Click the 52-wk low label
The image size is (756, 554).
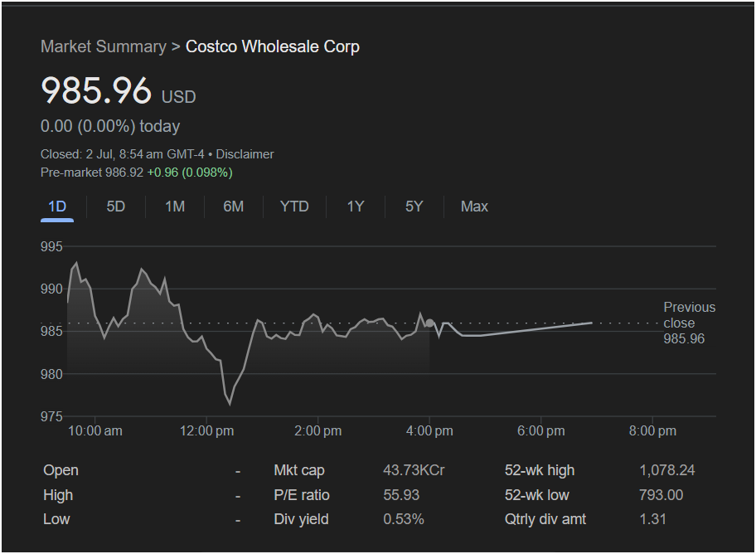536,495
